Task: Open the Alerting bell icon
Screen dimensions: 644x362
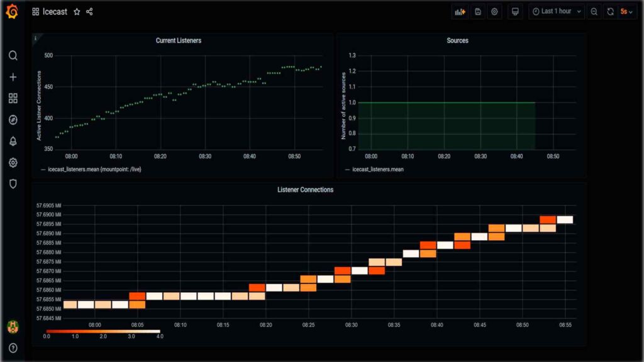Action: [x=13, y=141]
